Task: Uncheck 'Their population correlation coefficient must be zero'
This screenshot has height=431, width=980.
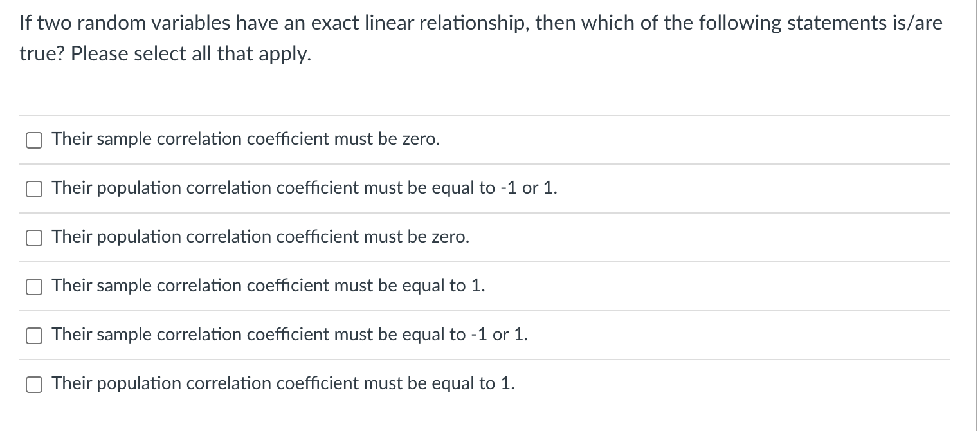Action: (33, 237)
